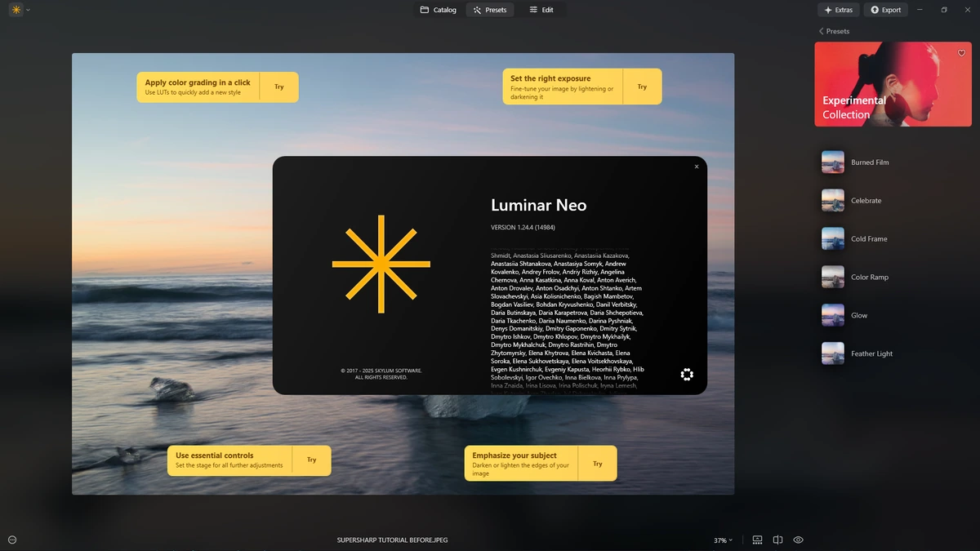This screenshot has width=980, height=551.
Task: Choose the Feather Light preset thumbnail
Action: point(832,353)
